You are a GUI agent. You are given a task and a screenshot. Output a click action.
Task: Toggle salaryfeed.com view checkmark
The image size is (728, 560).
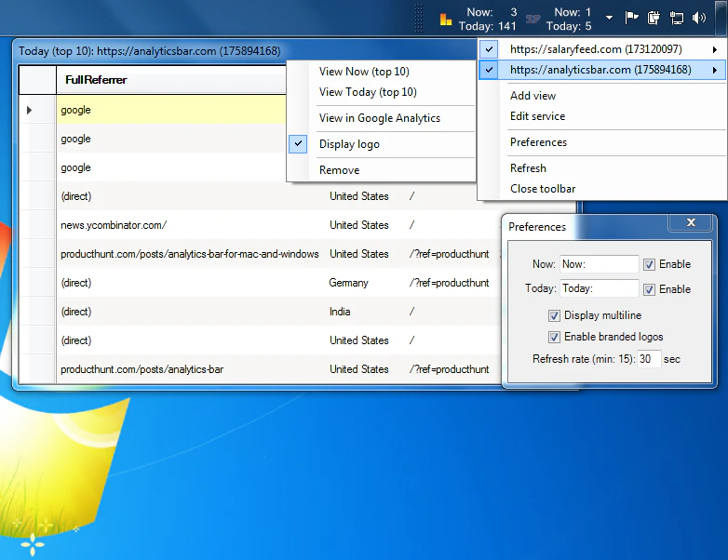click(489, 49)
